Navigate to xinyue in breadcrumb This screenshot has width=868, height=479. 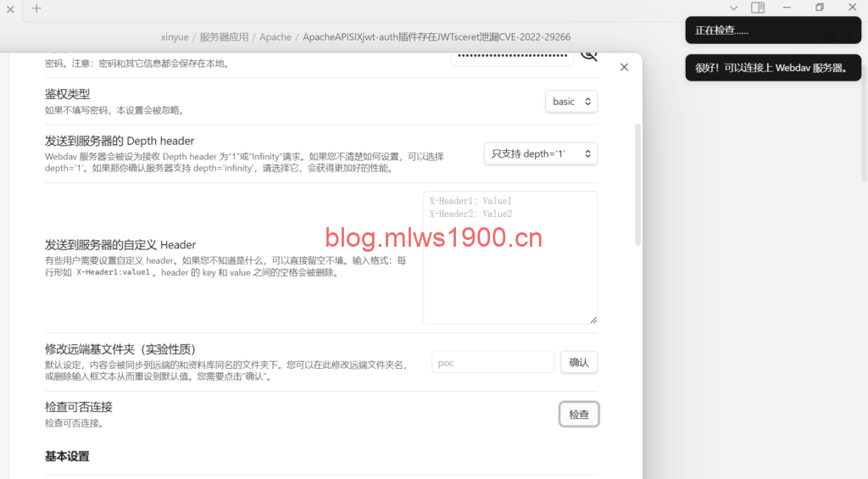[175, 37]
